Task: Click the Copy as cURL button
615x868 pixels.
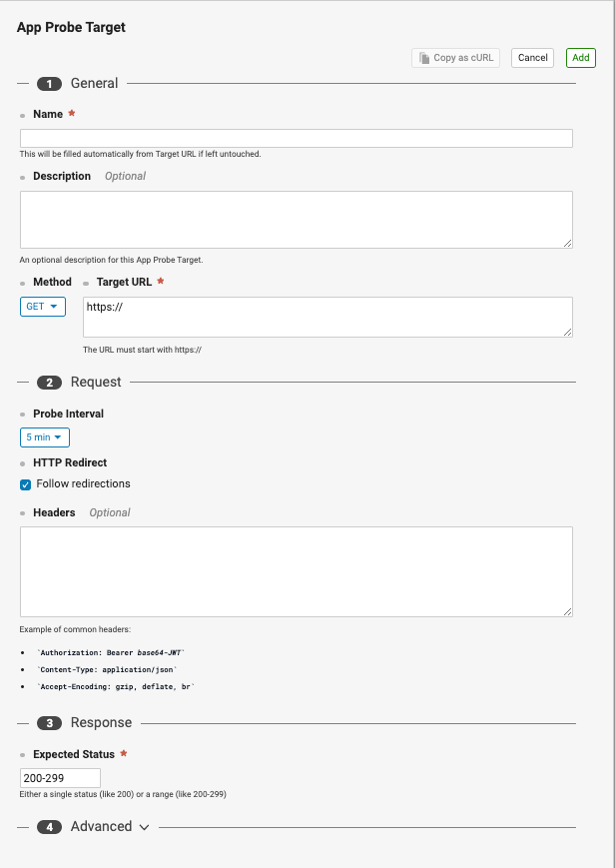Action: (x=455, y=58)
